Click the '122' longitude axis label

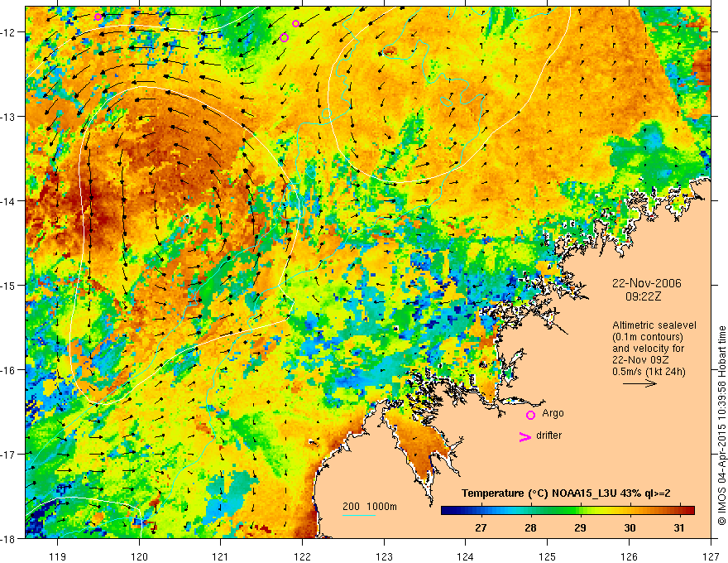(x=302, y=556)
